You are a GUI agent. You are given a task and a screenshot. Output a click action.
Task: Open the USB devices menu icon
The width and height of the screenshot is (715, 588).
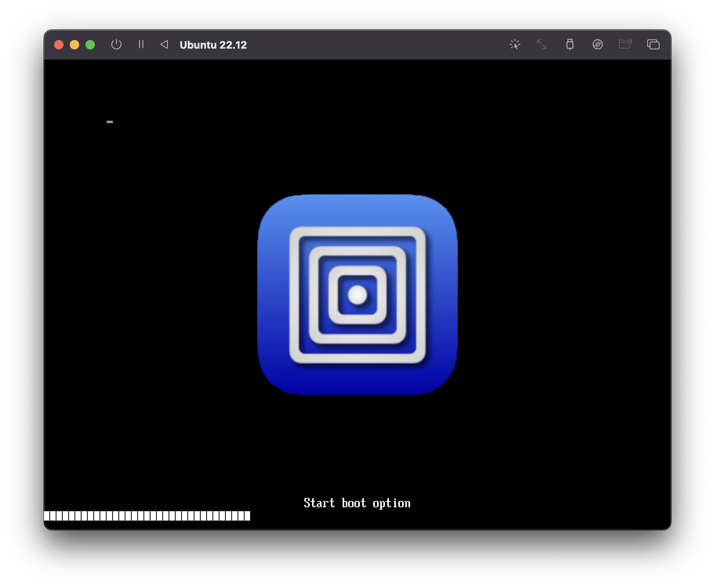pyautogui.click(x=570, y=44)
